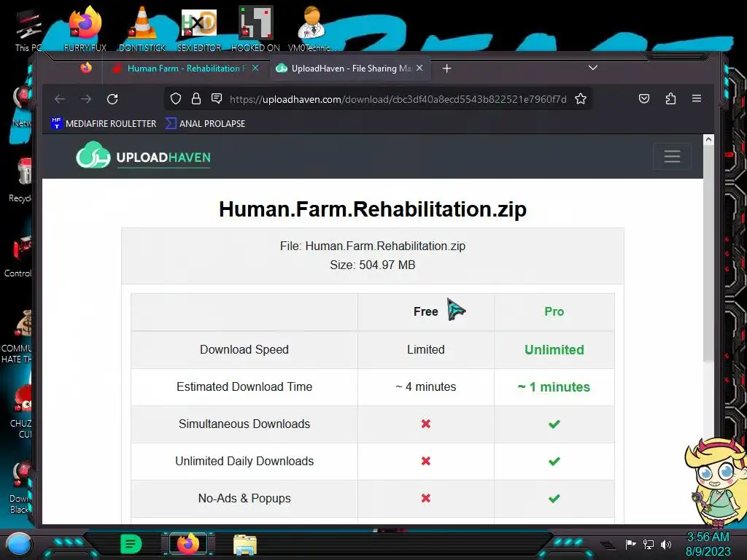Save page to Pocket
Image resolution: width=747 pixels, height=560 pixels.
point(644,98)
